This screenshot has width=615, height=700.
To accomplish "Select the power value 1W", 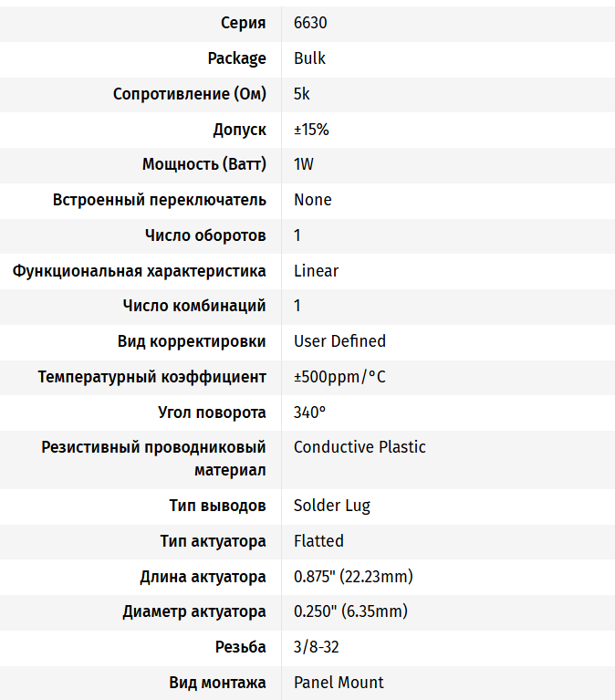I will [304, 164].
